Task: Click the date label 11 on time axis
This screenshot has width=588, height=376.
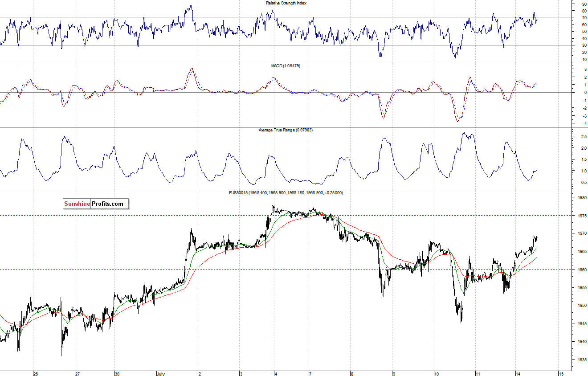Action: pos(477,373)
